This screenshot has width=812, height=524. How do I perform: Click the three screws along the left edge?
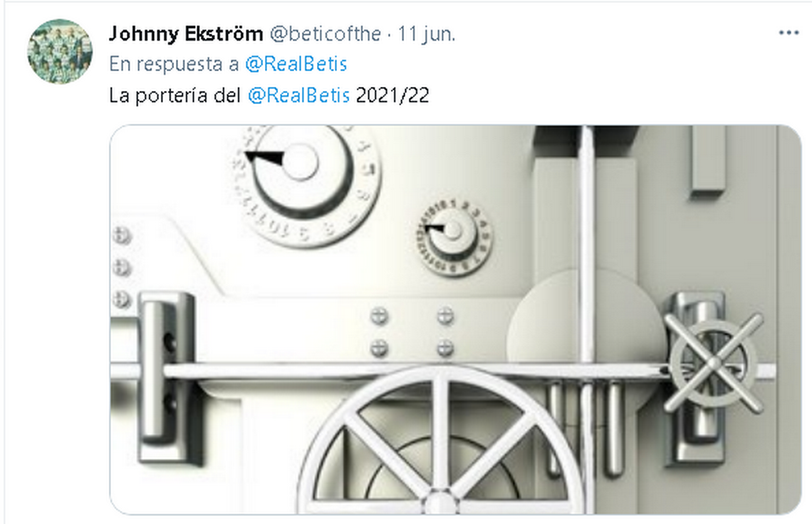coord(122,267)
